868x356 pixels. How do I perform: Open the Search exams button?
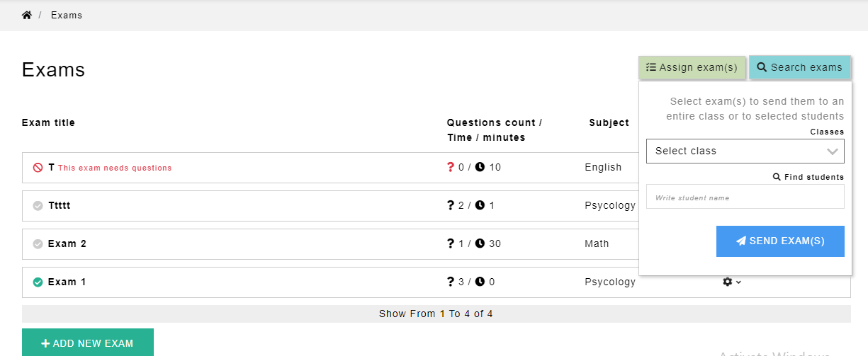[799, 68]
